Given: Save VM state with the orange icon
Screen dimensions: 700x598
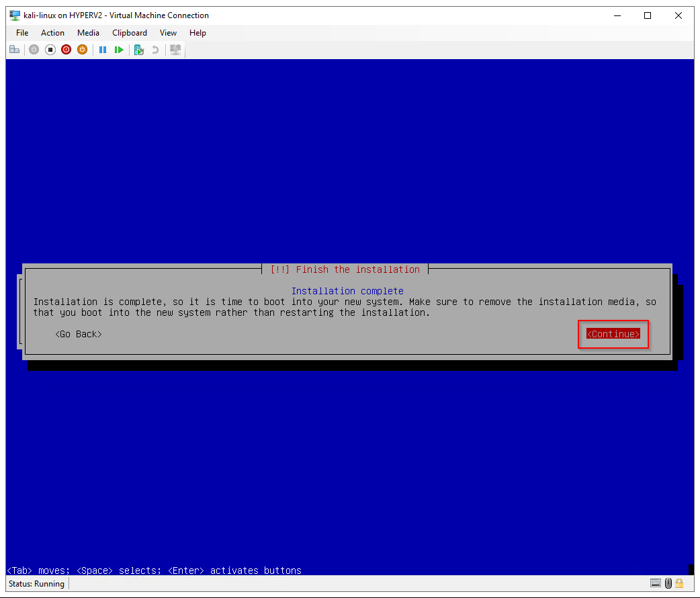Looking at the screenshot, I should (x=82, y=50).
